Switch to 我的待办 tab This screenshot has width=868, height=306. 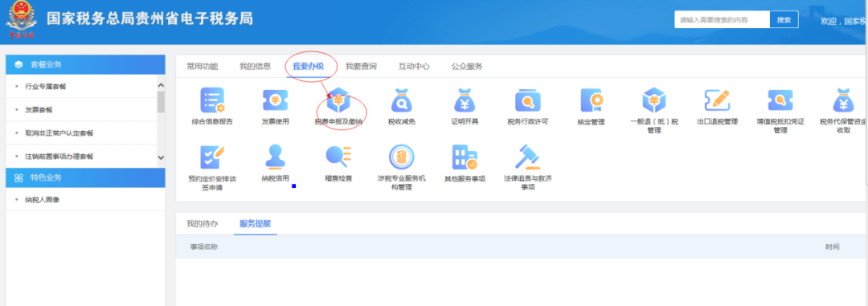(x=202, y=224)
